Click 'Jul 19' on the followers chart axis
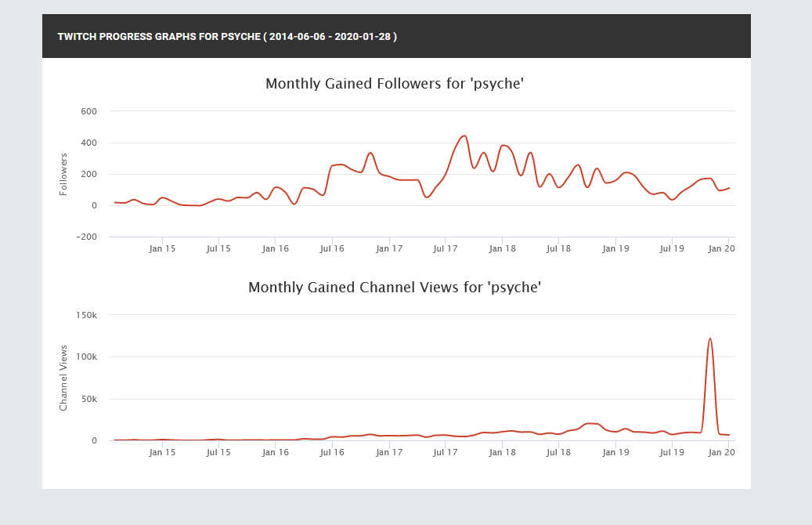The image size is (812, 525). 672,248
